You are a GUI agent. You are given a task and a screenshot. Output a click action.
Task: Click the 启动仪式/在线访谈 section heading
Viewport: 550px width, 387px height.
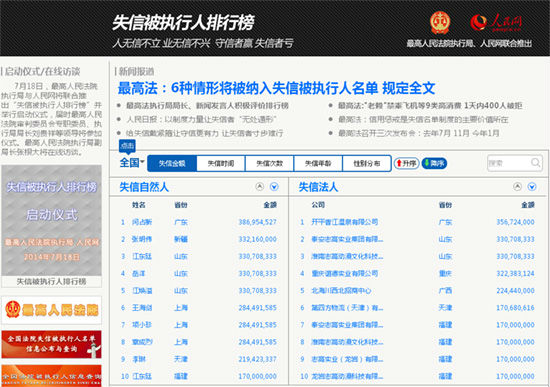[x=42, y=72]
